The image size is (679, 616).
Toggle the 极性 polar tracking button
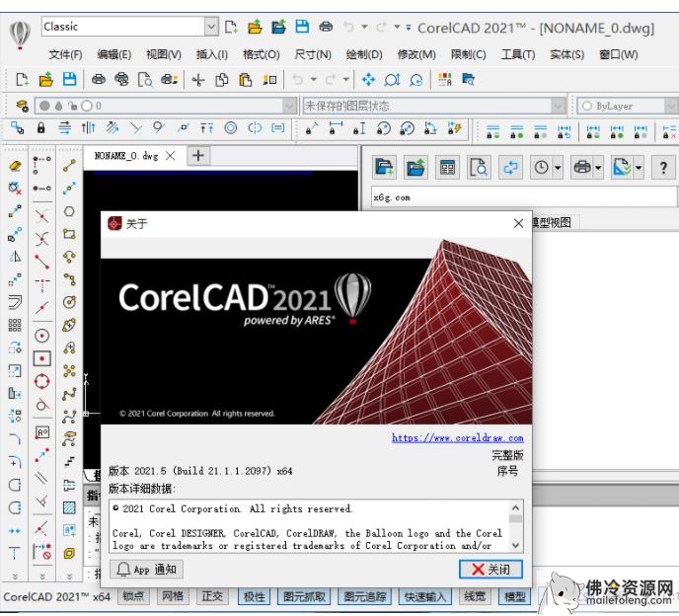coord(254,596)
